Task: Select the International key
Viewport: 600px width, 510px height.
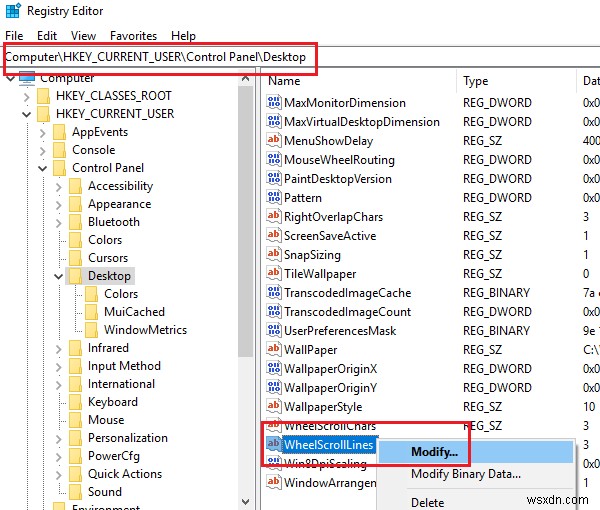Action: point(121,384)
